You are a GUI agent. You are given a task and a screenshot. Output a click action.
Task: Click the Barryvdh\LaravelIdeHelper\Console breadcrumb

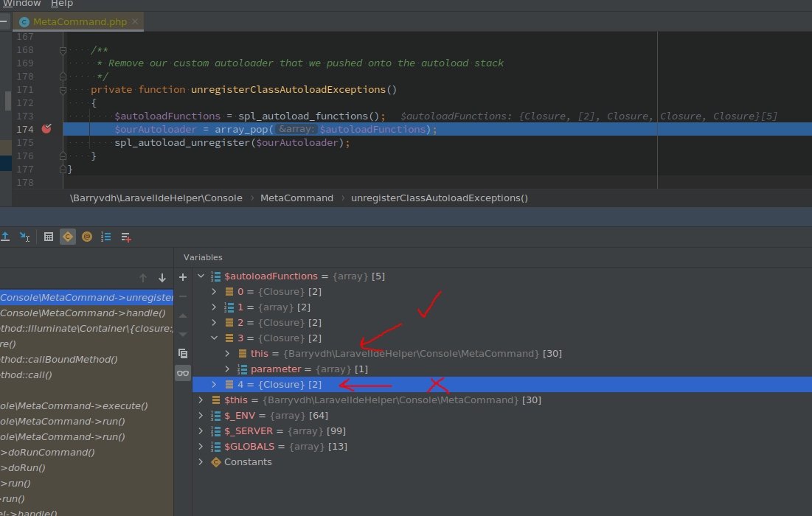[156, 198]
